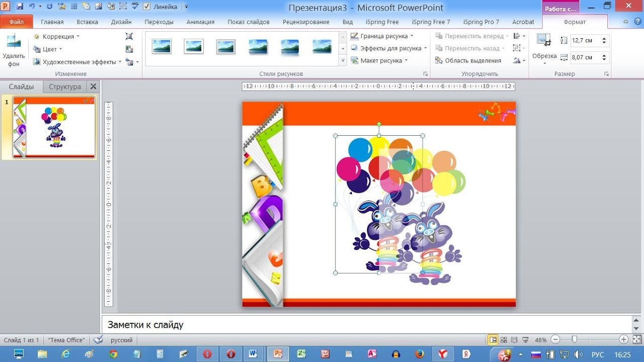The image size is (644, 362).
Task: Click the Undo arrow in Quick Access toolbar
Action: [32, 7]
